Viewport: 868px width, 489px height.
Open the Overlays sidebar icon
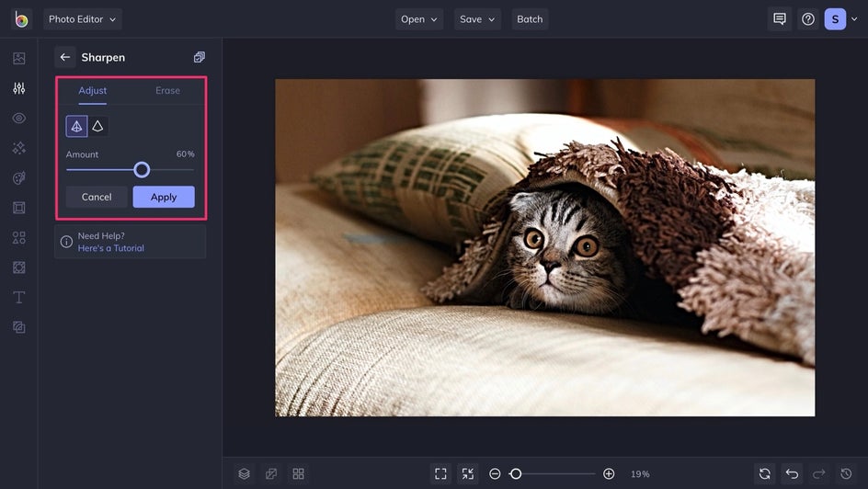tap(18, 267)
